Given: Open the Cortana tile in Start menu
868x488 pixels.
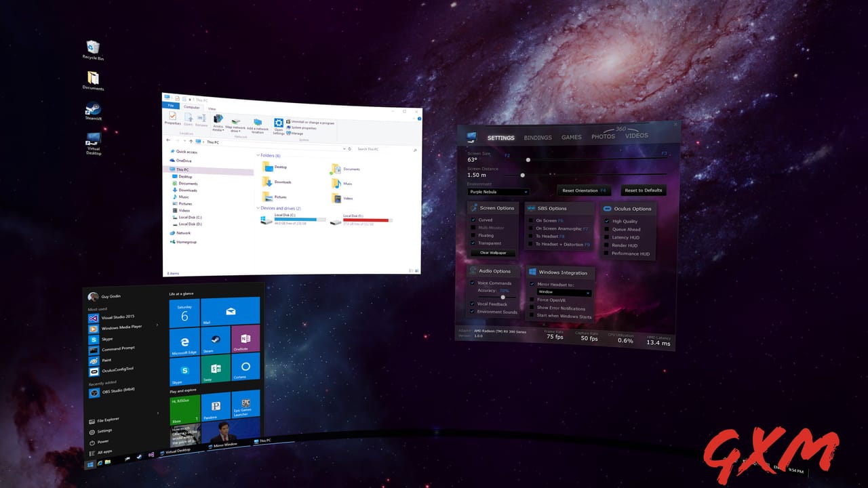Looking at the screenshot, I should (245, 368).
